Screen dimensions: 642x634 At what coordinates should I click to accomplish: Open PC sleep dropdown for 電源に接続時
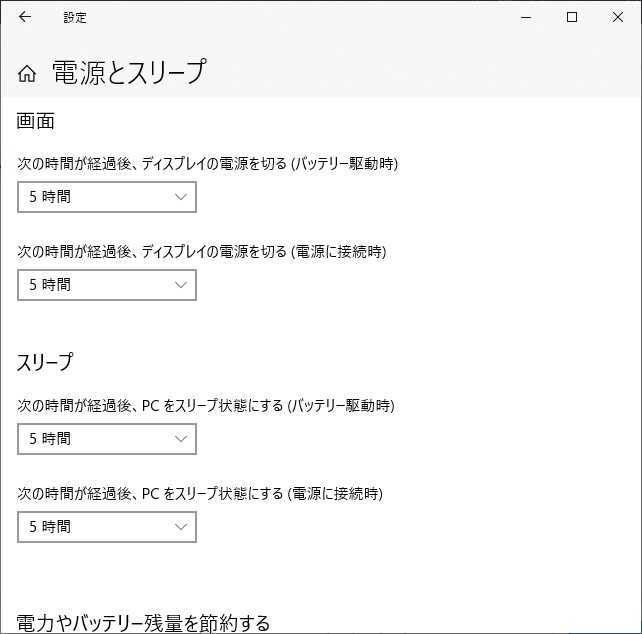(107, 527)
